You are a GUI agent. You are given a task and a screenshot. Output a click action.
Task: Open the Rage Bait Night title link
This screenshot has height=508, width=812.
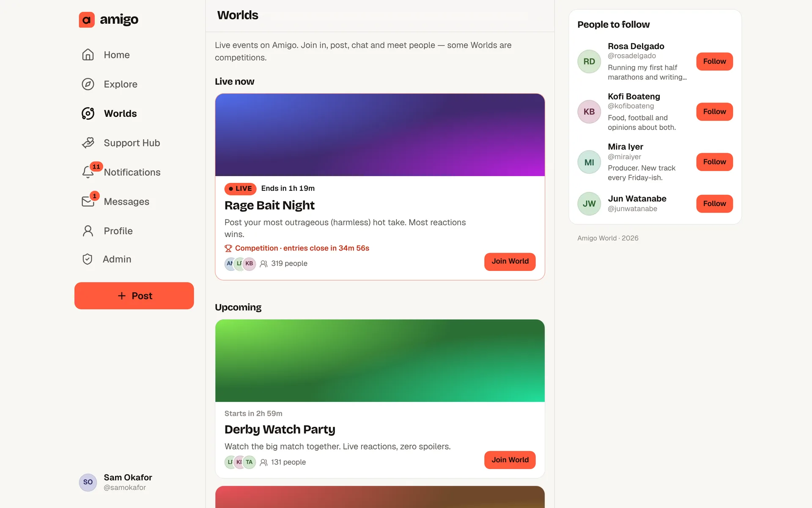click(269, 205)
